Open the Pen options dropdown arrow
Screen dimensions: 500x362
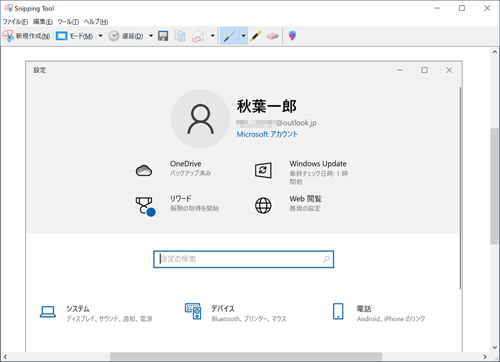[243, 36]
